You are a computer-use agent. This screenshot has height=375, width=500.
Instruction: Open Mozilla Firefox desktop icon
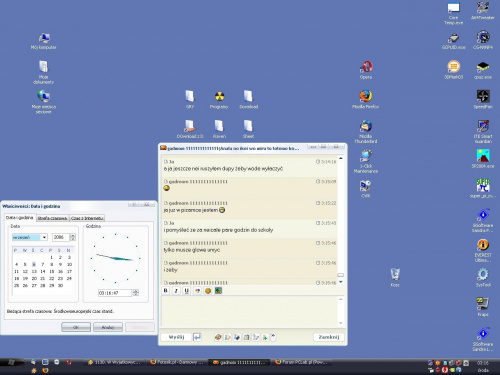(366, 99)
